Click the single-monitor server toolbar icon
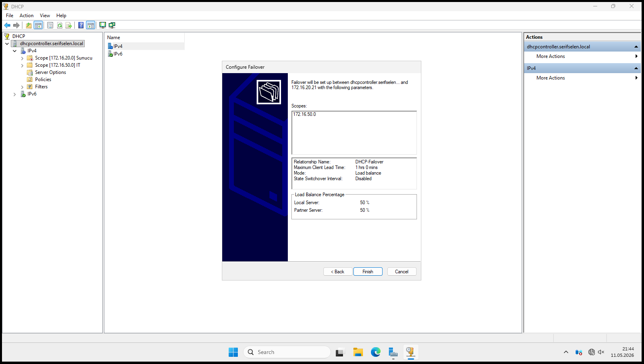Image resolution: width=644 pixels, height=364 pixels. coord(103,25)
